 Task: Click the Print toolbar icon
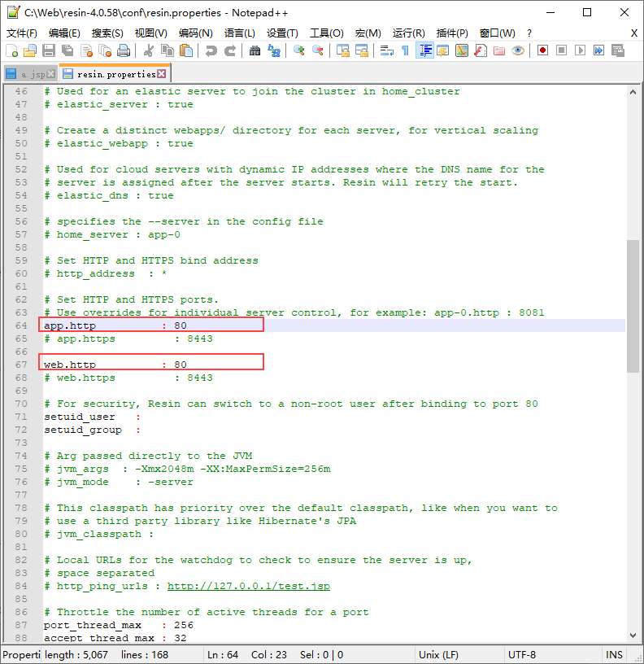(x=123, y=50)
